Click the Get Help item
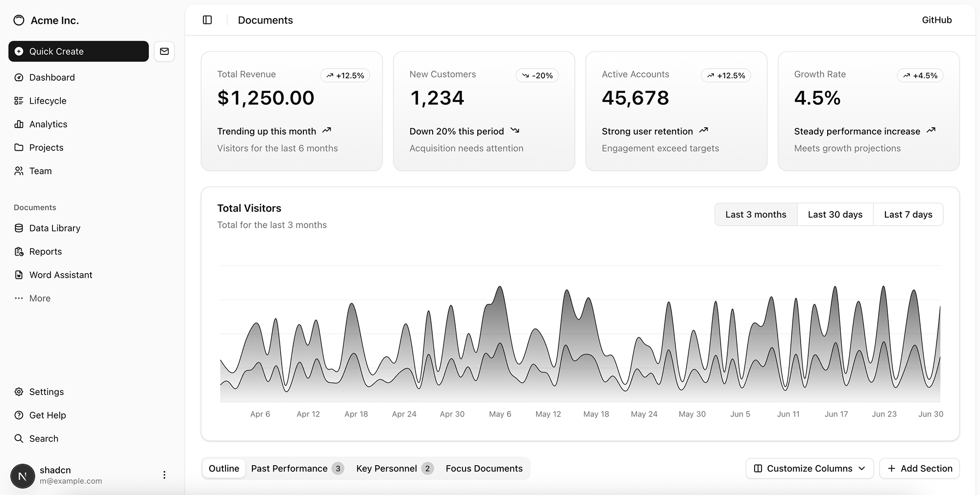This screenshot has height=495, width=980. [x=47, y=415]
